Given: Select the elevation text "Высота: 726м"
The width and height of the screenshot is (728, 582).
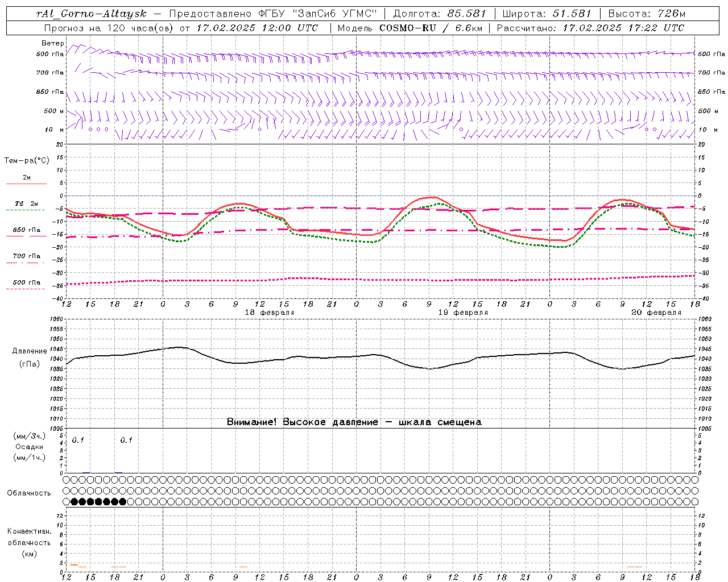Looking at the screenshot, I should click(647, 14).
